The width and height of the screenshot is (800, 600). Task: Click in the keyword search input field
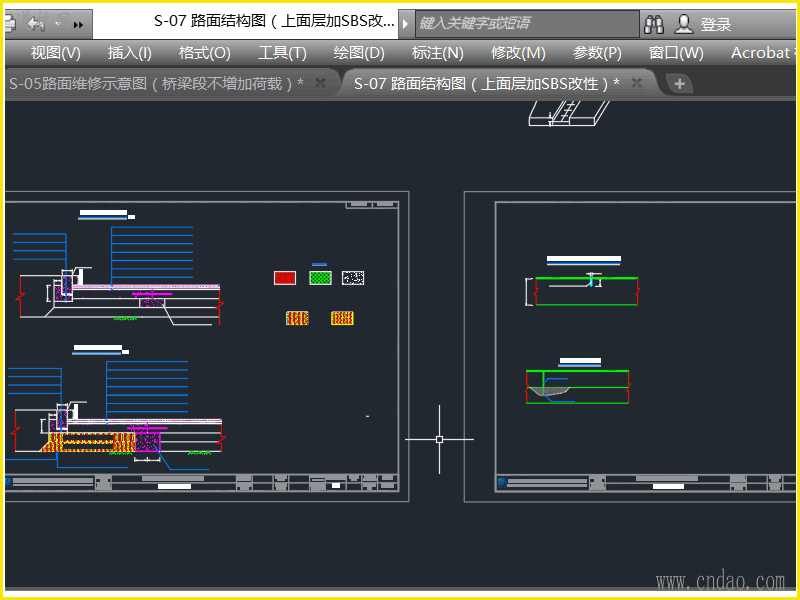click(x=525, y=23)
